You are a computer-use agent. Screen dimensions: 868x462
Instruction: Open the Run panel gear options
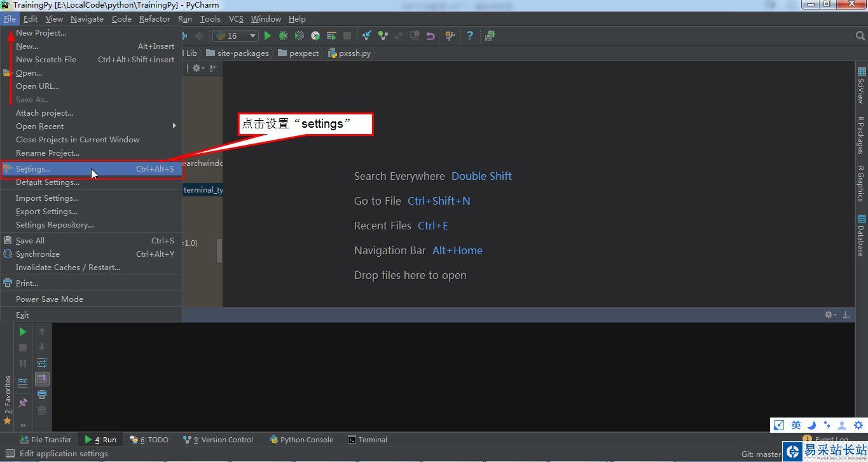point(830,315)
